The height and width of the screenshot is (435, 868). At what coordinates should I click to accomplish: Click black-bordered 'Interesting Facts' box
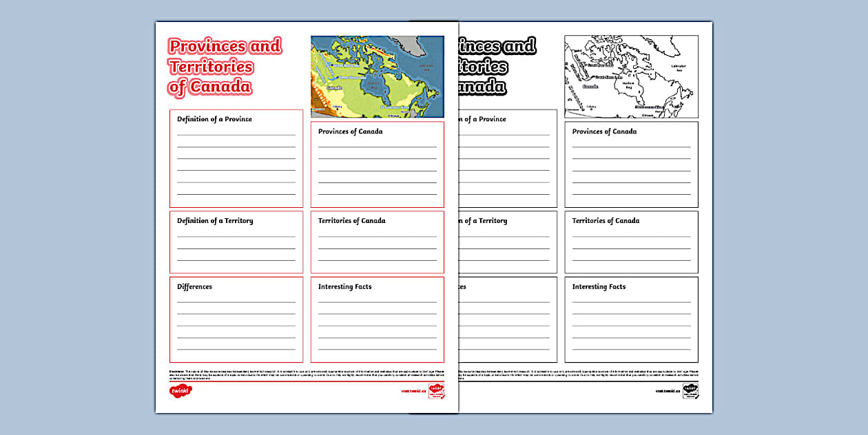click(631, 319)
